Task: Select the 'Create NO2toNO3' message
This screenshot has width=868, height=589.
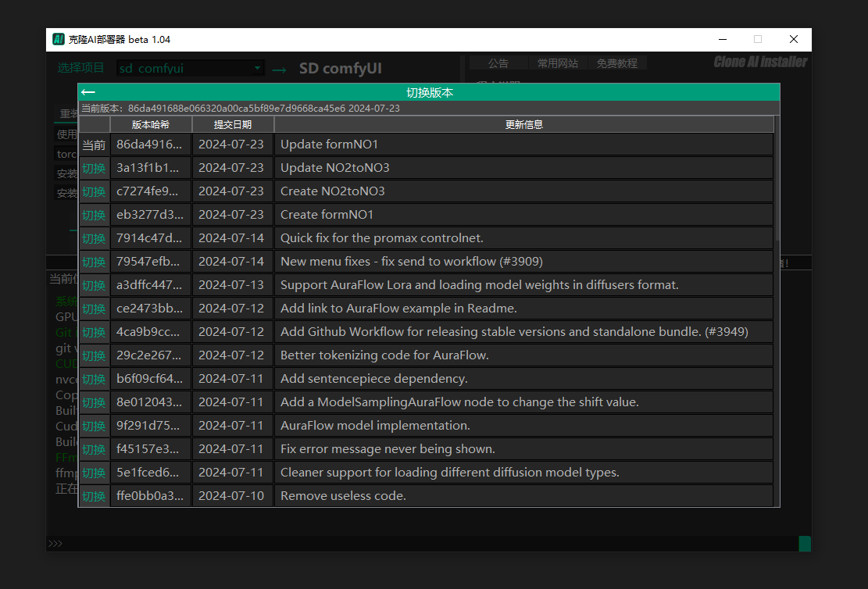Action: (332, 191)
